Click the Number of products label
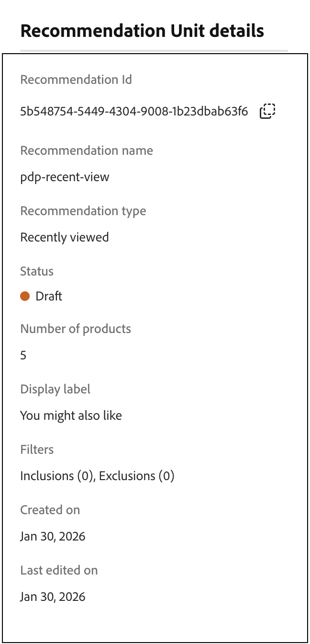 tap(75, 329)
